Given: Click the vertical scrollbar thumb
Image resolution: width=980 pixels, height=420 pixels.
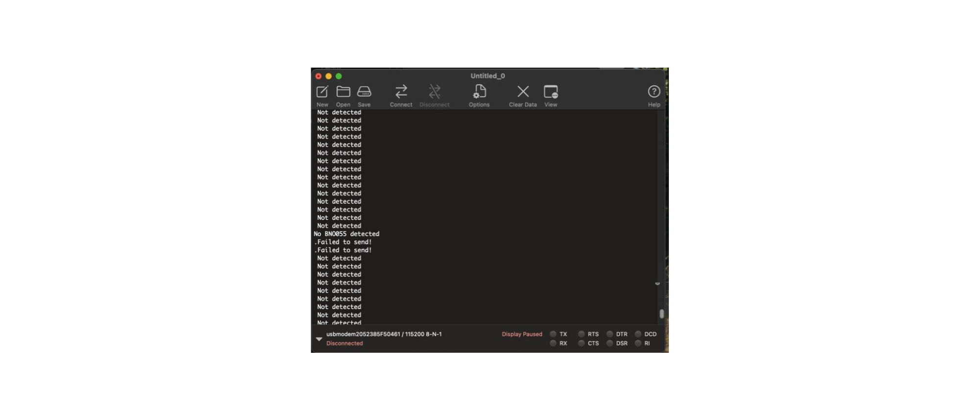Looking at the screenshot, I should point(661,314).
